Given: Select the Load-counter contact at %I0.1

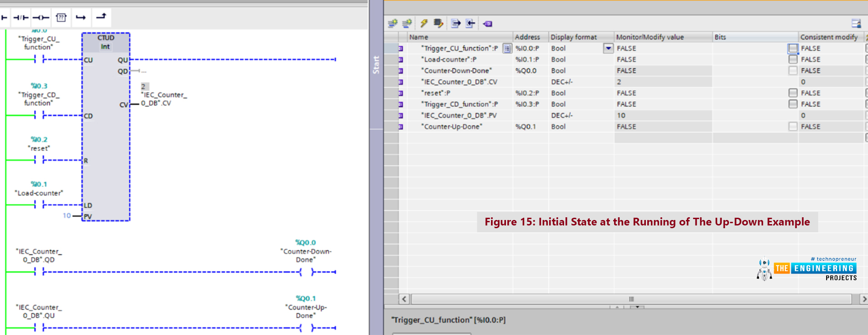Looking at the screenshot, I should pyautogui.click(x=39, y=205).
